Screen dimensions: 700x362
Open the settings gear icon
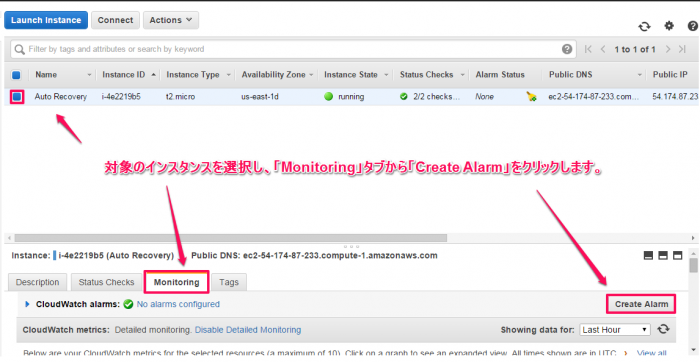(x=669, y=26)
